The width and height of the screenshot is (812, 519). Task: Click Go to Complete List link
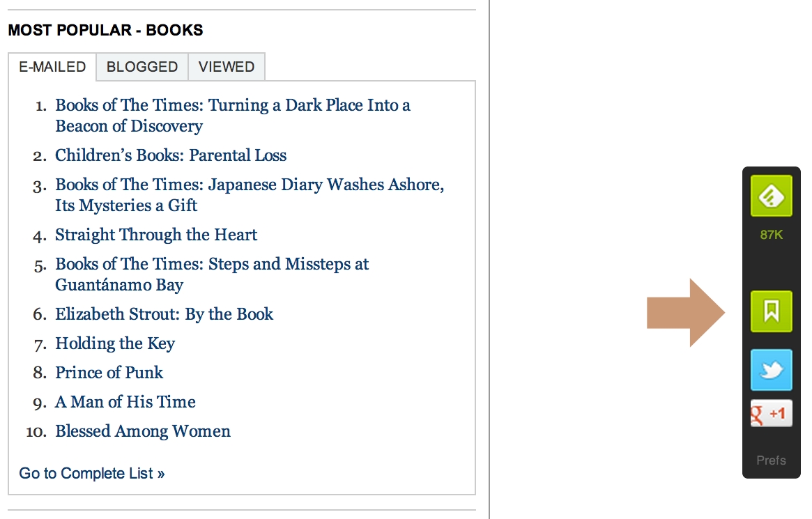coord(92,474)
